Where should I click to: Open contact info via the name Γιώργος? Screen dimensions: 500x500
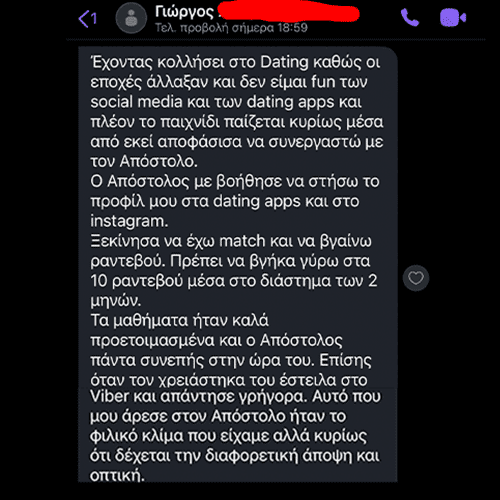pyautogui.click(x=184, y=12)
